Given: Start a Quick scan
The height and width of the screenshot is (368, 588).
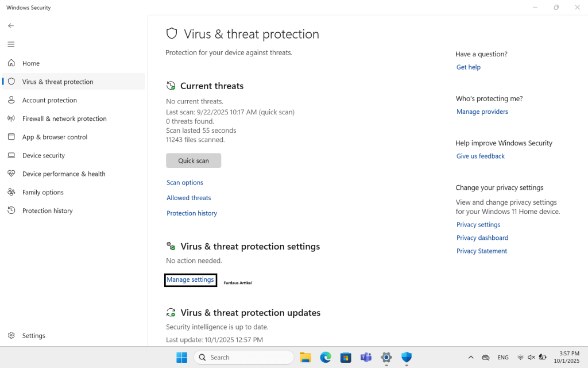Looking at the screenshot, I should coord(194,160).
